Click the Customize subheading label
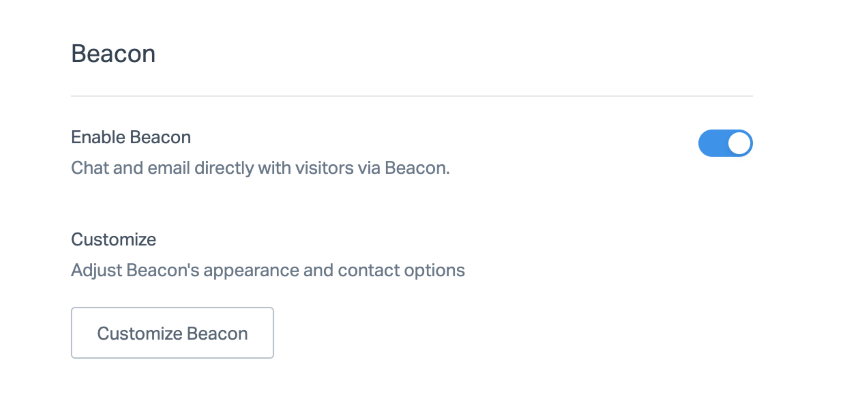 click(x=114, y=240)
